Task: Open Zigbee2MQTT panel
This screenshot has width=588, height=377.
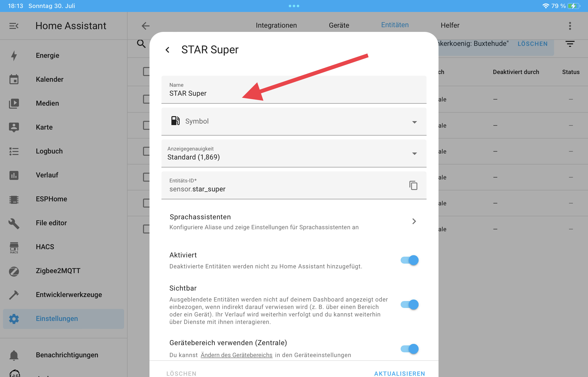Action: (x=64, y=271)
